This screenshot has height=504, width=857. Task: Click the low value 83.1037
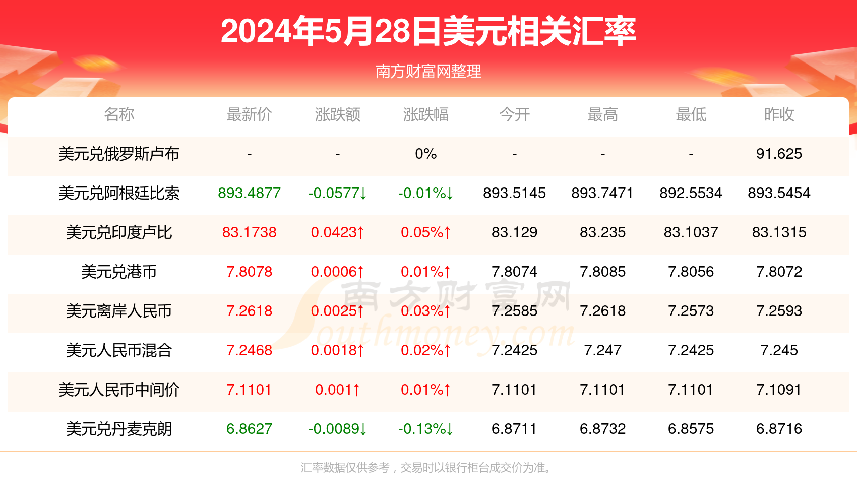691,232
